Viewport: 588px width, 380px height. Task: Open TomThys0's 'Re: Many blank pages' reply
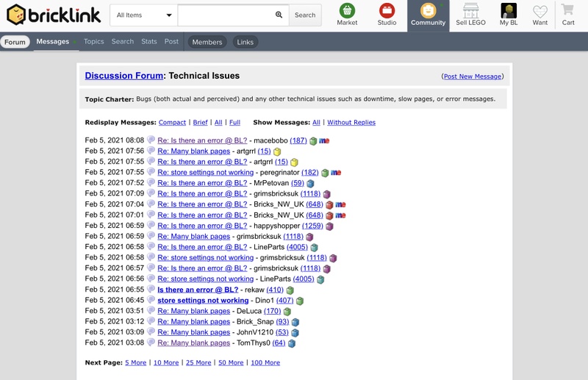coord(193,343)
